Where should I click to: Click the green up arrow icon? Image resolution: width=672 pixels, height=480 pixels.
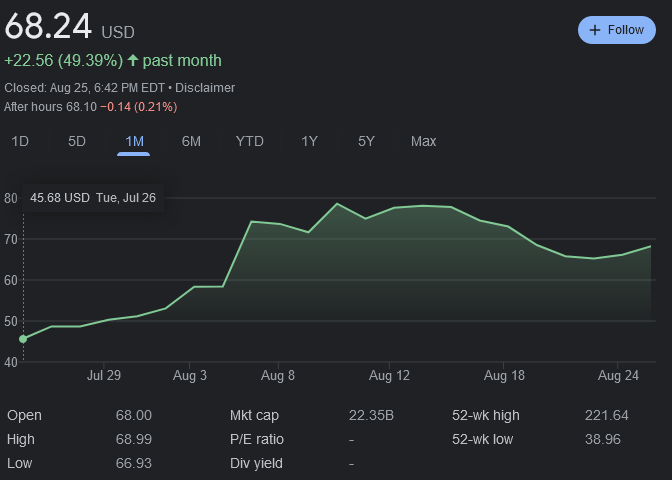[x=133, y=60]
